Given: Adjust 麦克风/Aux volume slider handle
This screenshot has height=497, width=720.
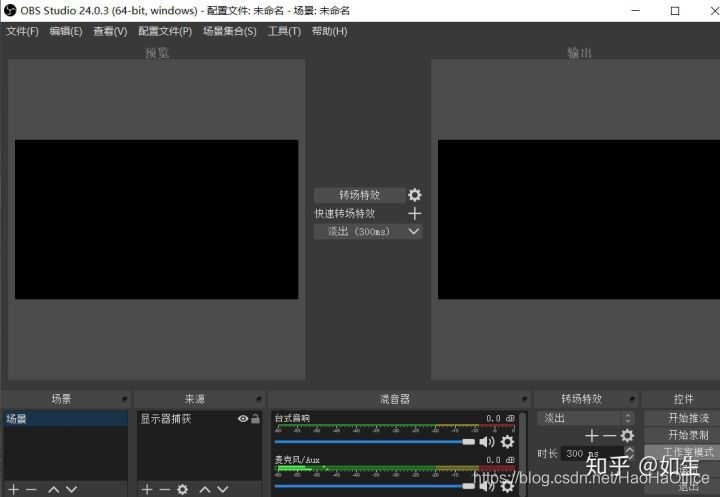Looking at the screenshot, I should 468,486.
